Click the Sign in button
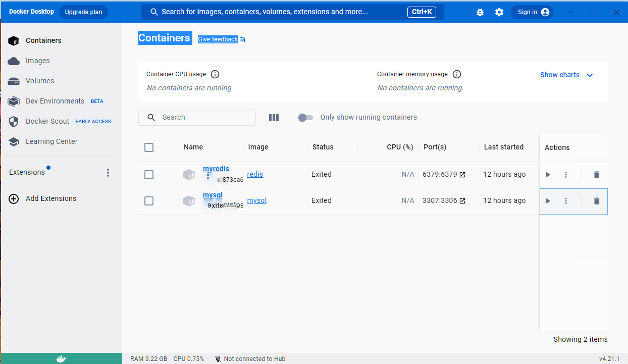The width and height of the screenshot is (628, 364). click(532, 12)
